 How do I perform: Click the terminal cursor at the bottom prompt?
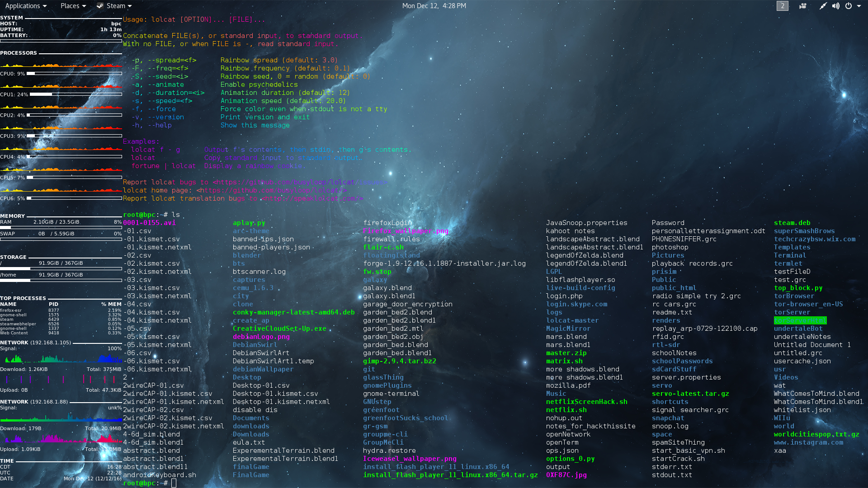(x=174, y=483)
